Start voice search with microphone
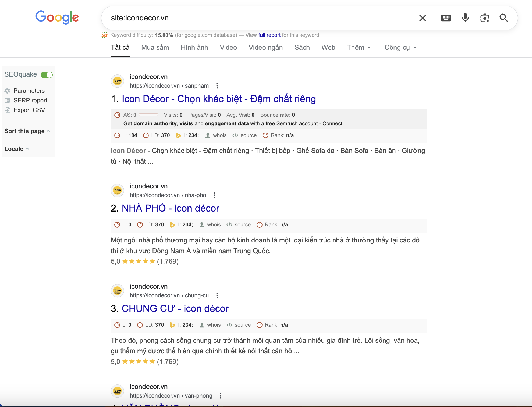This screenshot has height=407, width=532. (465, 18)
